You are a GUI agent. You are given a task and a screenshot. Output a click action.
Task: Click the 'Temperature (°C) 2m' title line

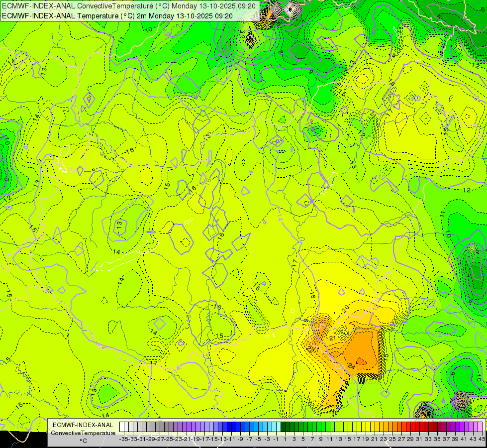tap(117, 16)
